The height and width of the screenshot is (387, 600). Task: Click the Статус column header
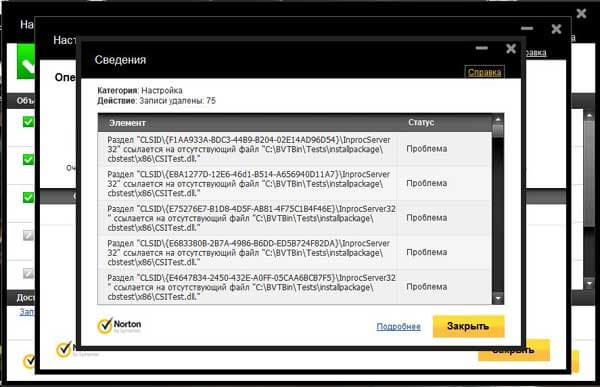pyautogui.click(x=421, y=122)
